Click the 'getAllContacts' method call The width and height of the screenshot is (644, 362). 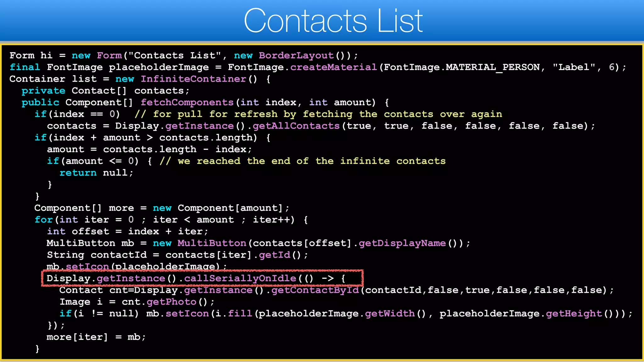(x=296, y=126)
